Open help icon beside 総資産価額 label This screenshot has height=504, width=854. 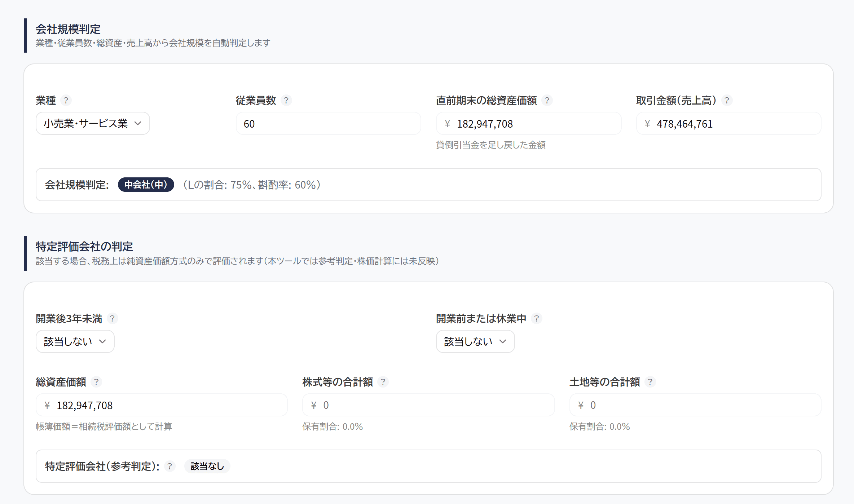click(96, 382)
